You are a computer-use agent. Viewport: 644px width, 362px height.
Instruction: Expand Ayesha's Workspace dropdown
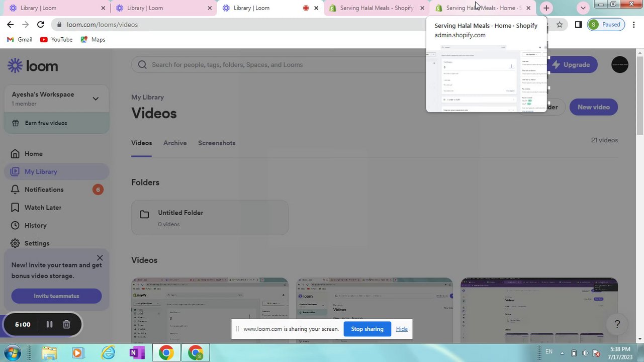click(x=56, y=99)
